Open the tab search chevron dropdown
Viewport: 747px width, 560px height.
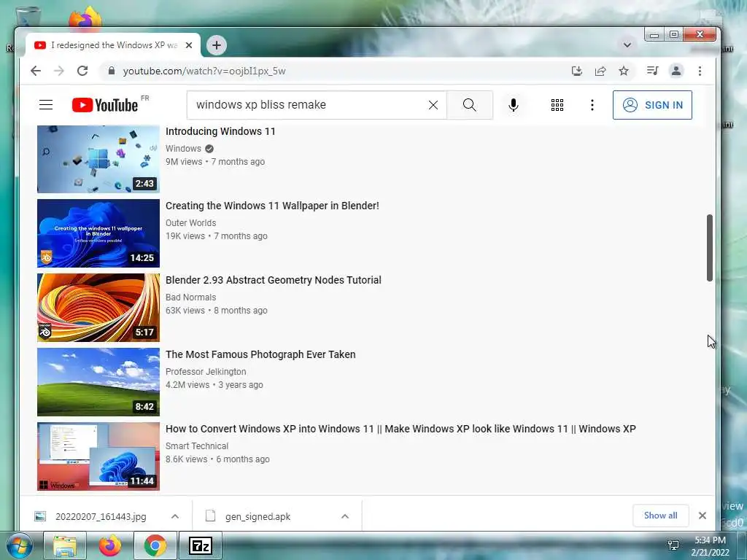627,45
